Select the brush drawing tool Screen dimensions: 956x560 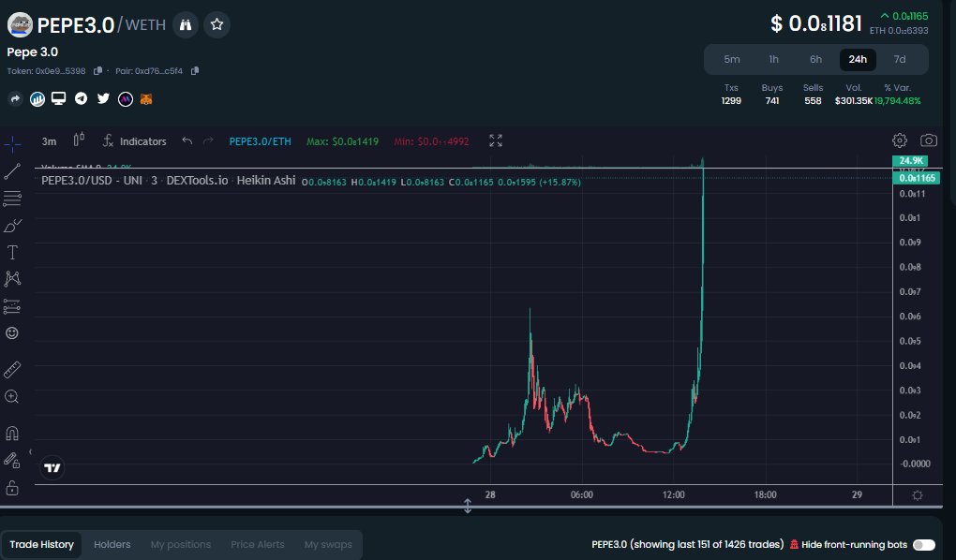click(12, 226)
